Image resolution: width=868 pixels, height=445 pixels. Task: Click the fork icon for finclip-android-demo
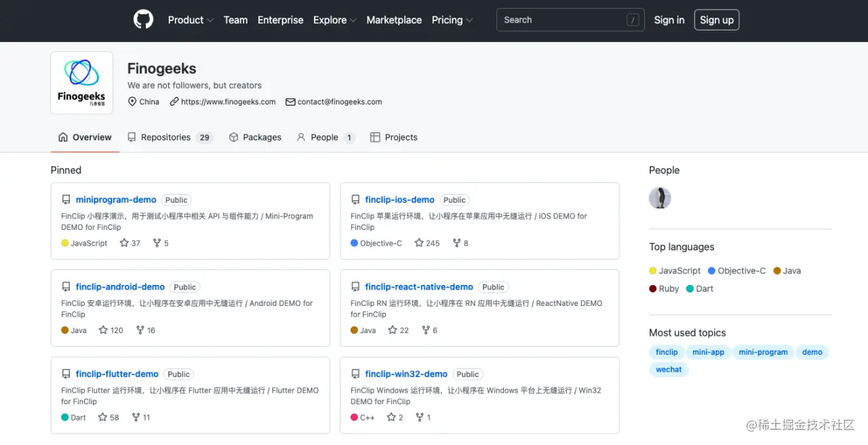coord(140,330)
